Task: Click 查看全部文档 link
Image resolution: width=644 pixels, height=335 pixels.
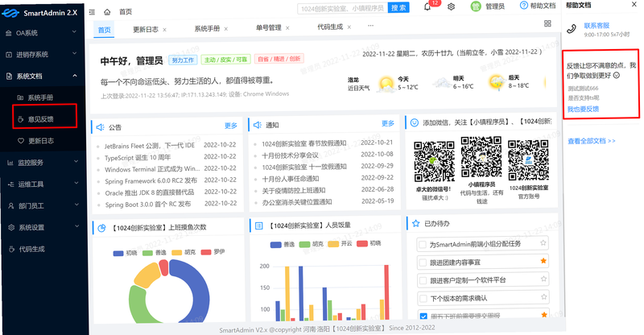Action: [592, 141]
